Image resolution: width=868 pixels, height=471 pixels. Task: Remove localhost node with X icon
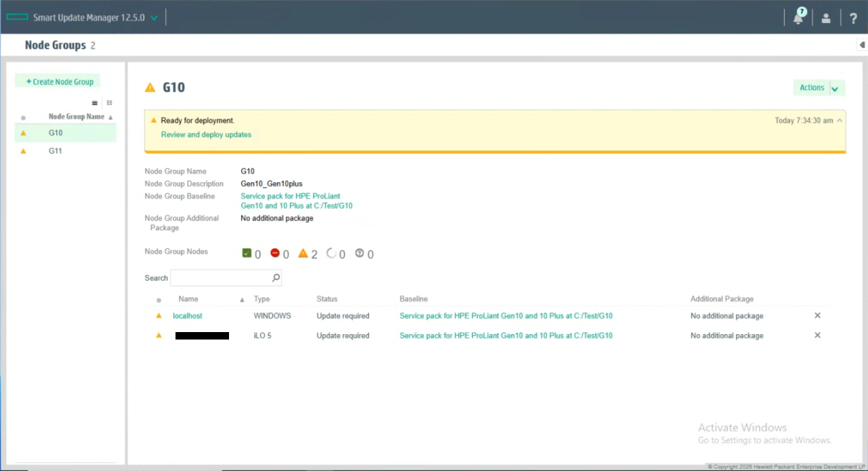817,316
